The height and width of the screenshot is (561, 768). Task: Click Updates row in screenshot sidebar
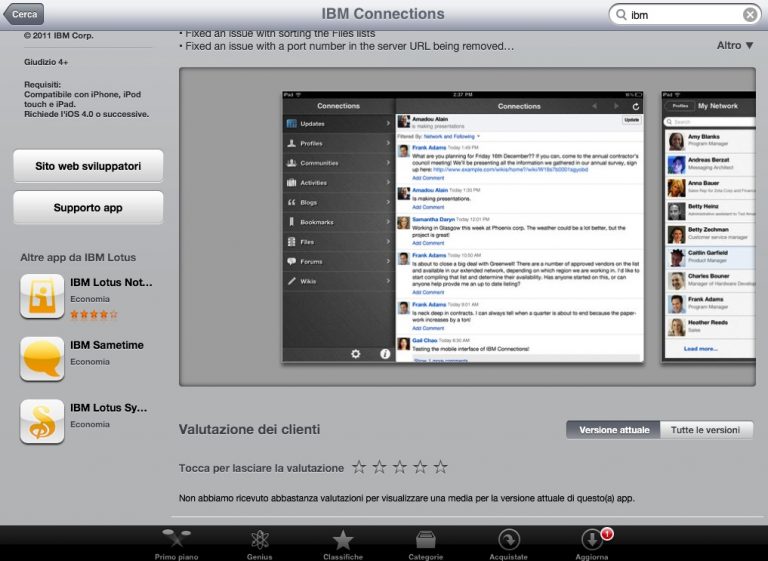pos(339,123)
